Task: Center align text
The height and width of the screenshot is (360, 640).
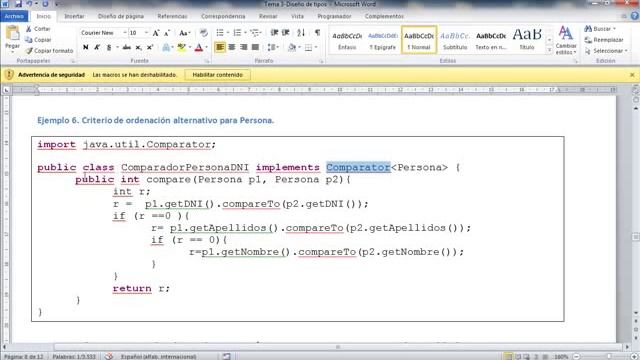Action: click(232, 47)
